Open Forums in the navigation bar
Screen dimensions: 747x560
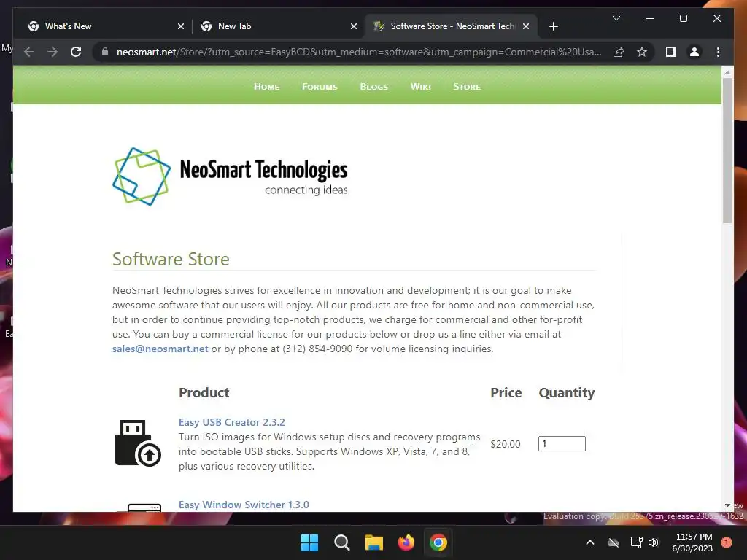coord(320,87)
